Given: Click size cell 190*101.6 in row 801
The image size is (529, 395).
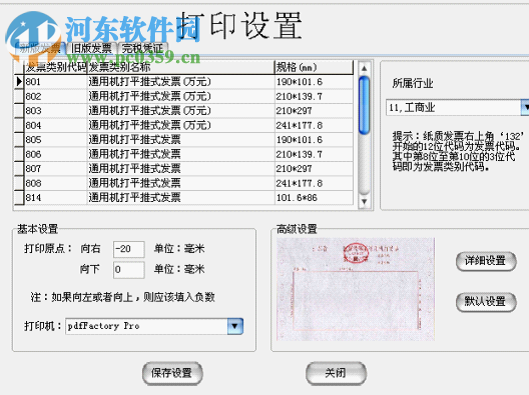Looking at the screenshot, I should (x=314, y=82).
